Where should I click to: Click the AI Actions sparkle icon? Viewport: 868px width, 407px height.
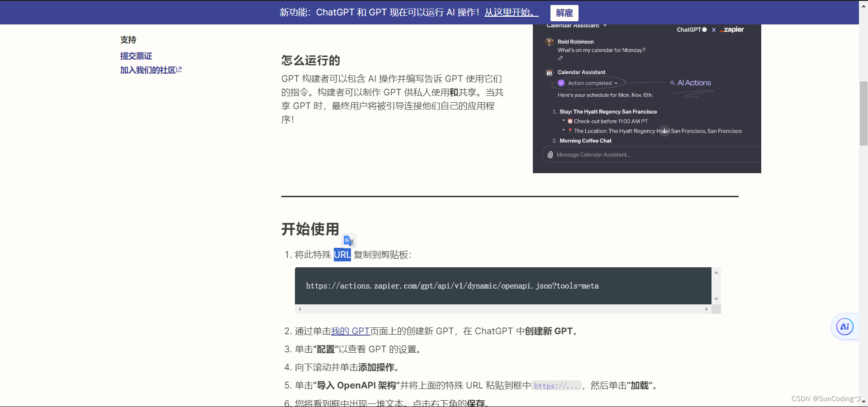tap(673, 83)
